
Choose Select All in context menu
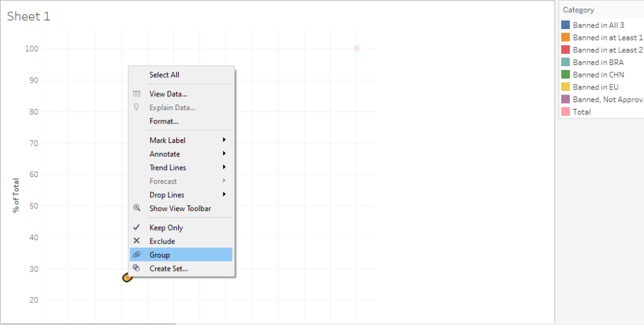click(x=181, y=75)
